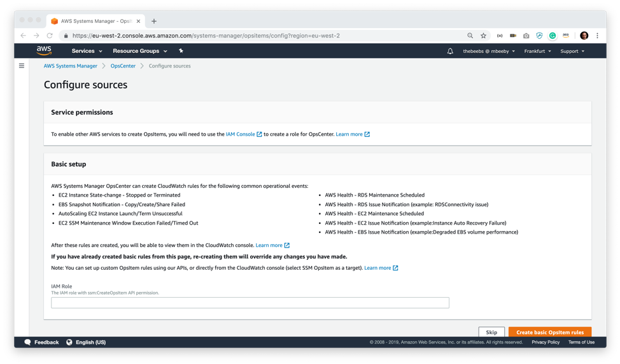Viewport: 620px width, 364px height.
Task: Expand the Resource Groups dropdown
Action: pyautogui.click(x=140, y=51)
